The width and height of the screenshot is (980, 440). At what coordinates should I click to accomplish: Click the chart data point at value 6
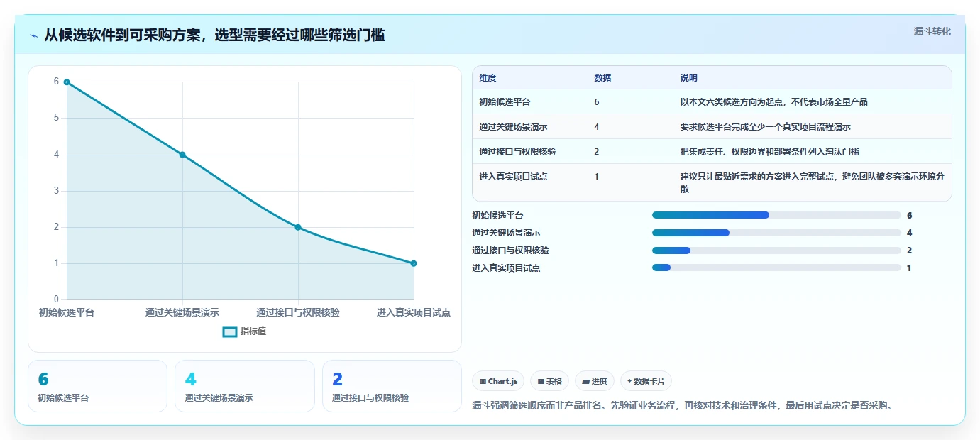(x=67, y=82)
